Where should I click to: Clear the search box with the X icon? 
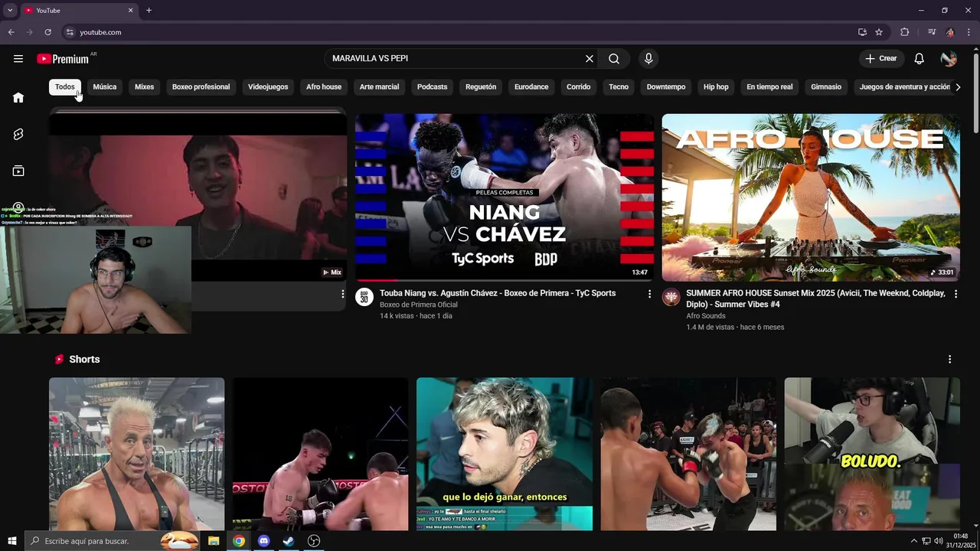click(x=590, y=59)
